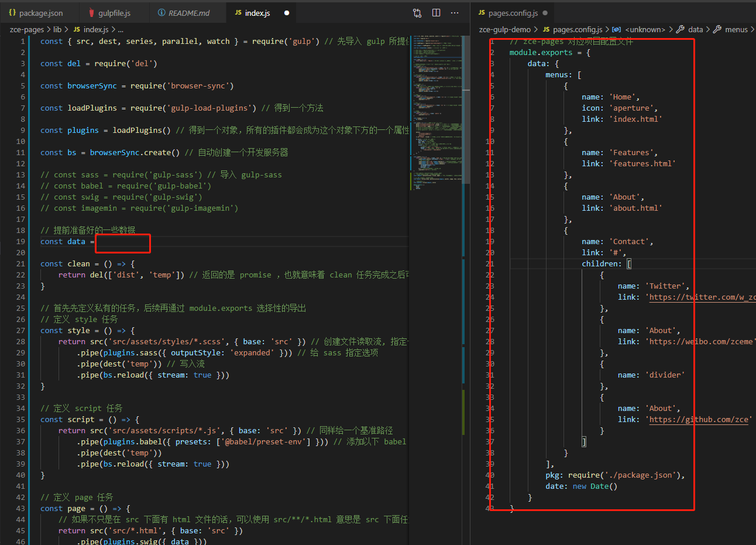Click the unsaved dot on pages.config.js tab
The width and height of the screenshot is (756, 545).
click(x=545, y=13)
